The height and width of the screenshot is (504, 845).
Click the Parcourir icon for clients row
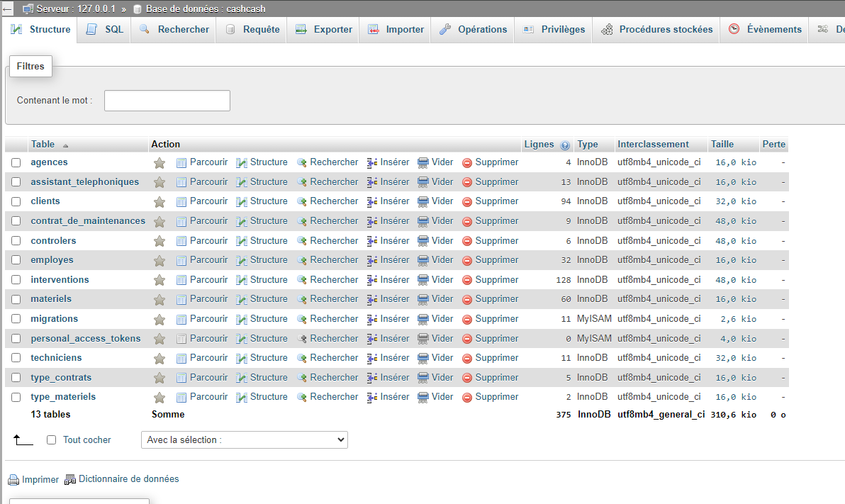click(x=181, y=202)
